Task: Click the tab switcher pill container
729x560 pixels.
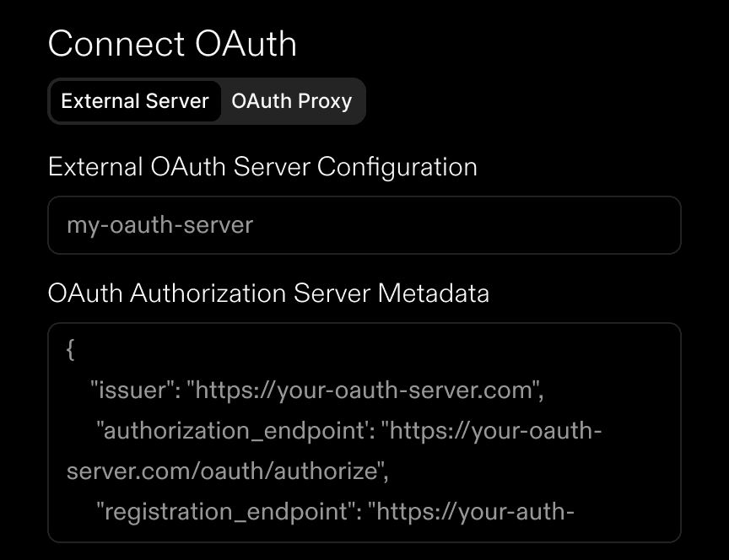Action: pos(207,101)
